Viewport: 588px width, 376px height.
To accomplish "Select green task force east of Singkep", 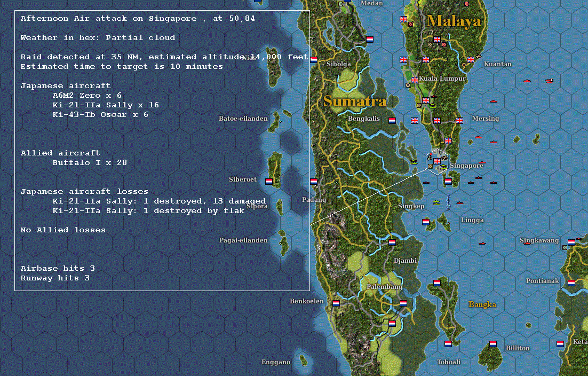I will [x=436, y=202].
